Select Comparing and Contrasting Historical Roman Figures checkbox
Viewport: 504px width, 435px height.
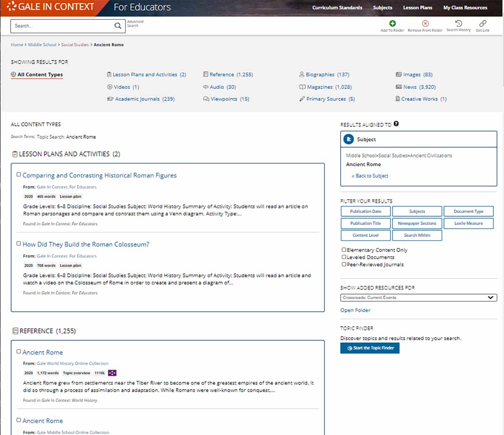(x=19, y=174)
